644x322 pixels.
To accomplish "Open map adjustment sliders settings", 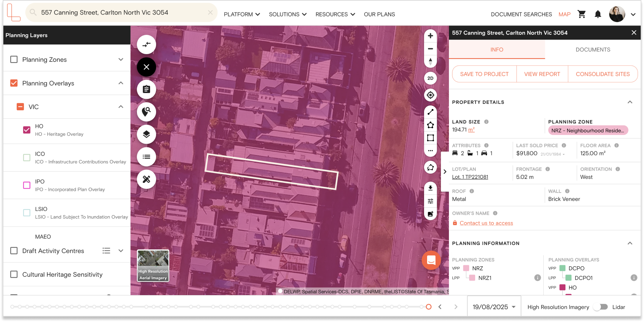I will [x=430, y=201].
